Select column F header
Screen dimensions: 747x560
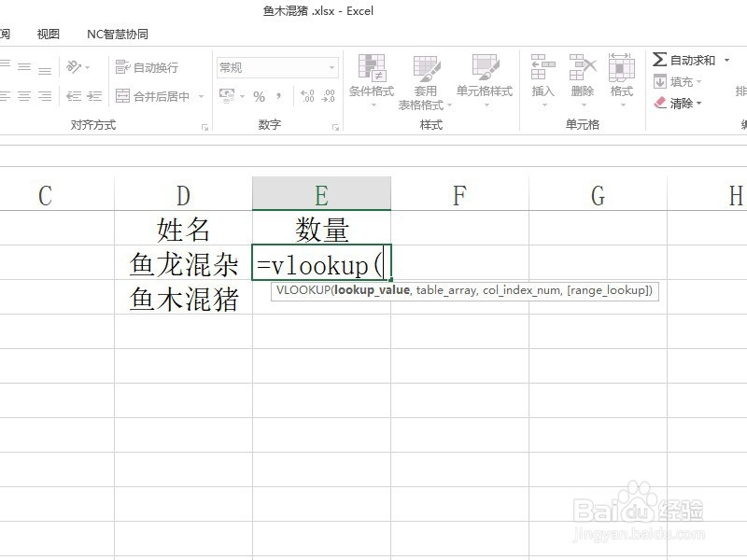point(459,195)
